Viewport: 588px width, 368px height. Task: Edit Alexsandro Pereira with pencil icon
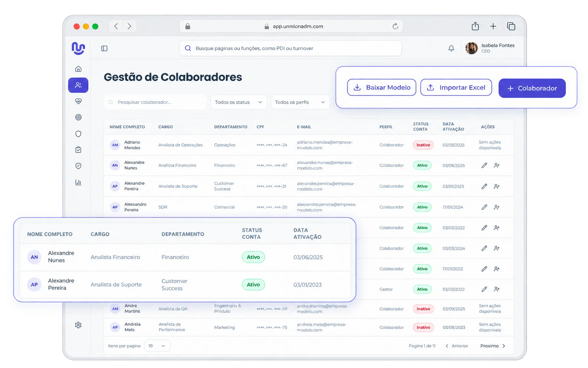(x=484, y=207)
